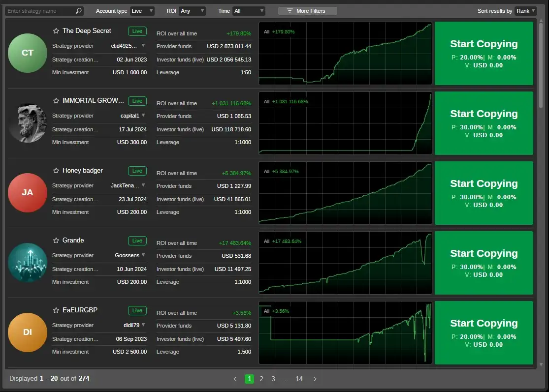Screen dimensions: 549x392
Task: Open the Account type dropdown
Action: click(x=142, y=11)
